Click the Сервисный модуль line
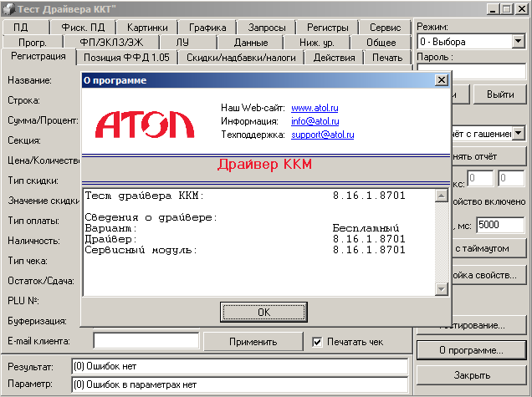This screenshot has height=397, width=532. [245, 250]
